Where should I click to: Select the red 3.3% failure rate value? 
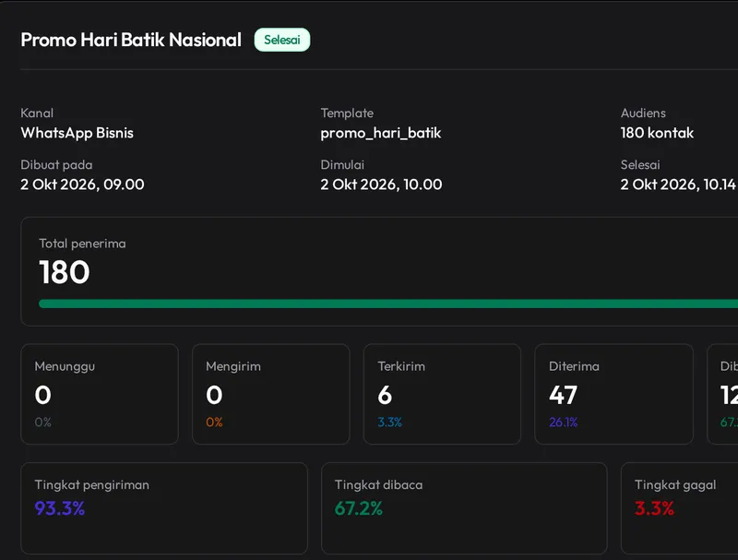654,508
